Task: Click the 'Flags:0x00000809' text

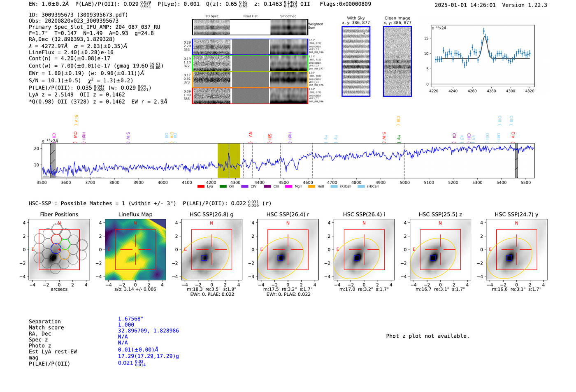Action: pos(345,4)
